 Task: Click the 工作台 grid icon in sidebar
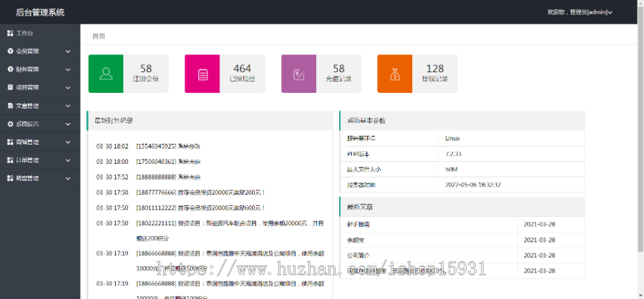pos(11,34)
